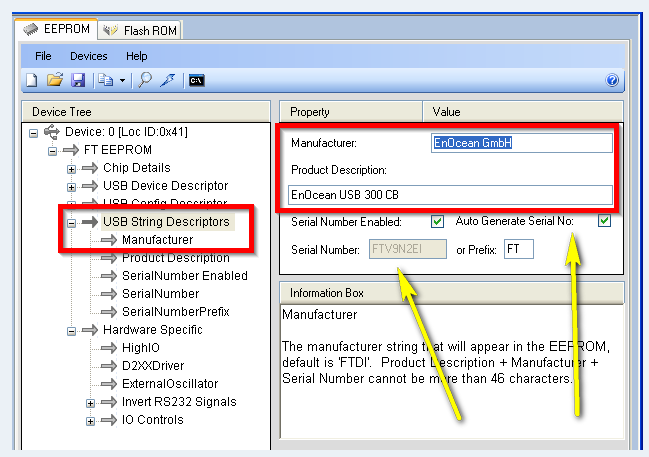This screenshot has height=457, width=649.
Task: Toggle the Auto Generate Serial No checkbox
Action: (604, 221)
